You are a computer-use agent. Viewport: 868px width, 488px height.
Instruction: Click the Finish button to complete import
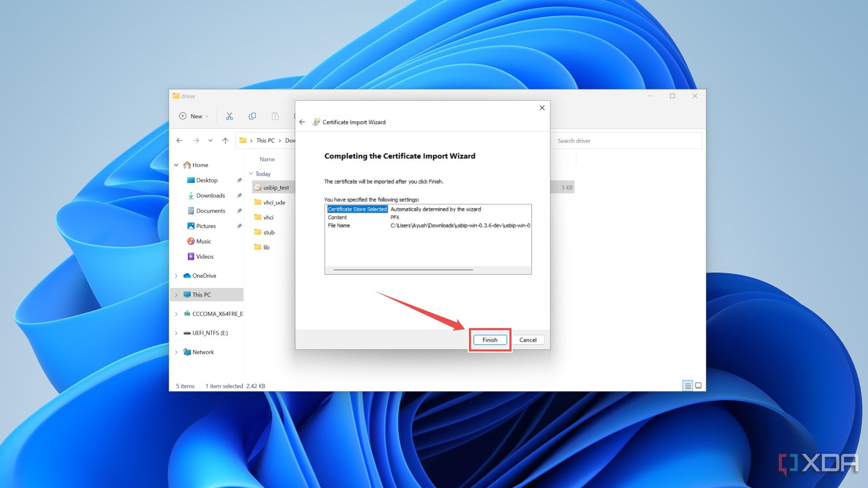(x=489, y=340)
